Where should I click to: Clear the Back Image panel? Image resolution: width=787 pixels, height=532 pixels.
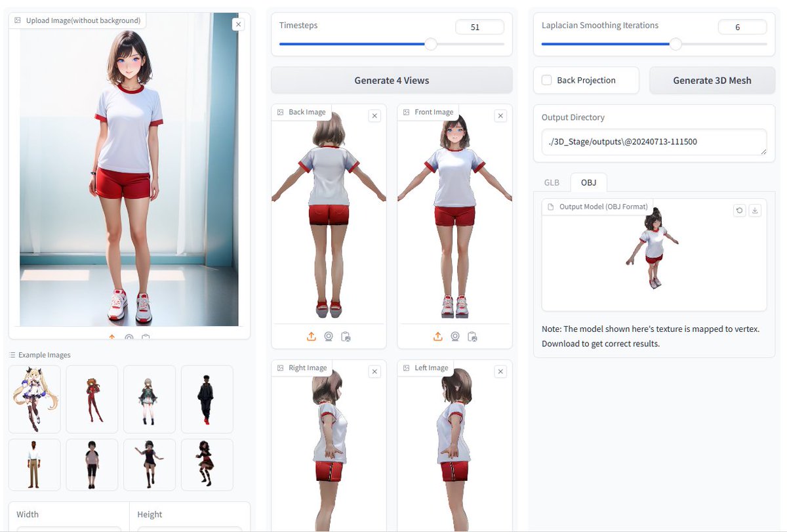tap(374, 116)
